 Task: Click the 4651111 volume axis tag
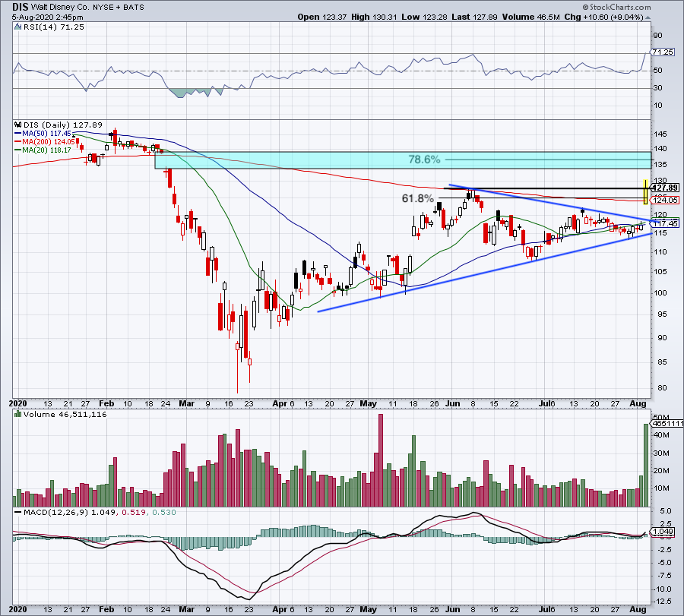click(667, 423)
